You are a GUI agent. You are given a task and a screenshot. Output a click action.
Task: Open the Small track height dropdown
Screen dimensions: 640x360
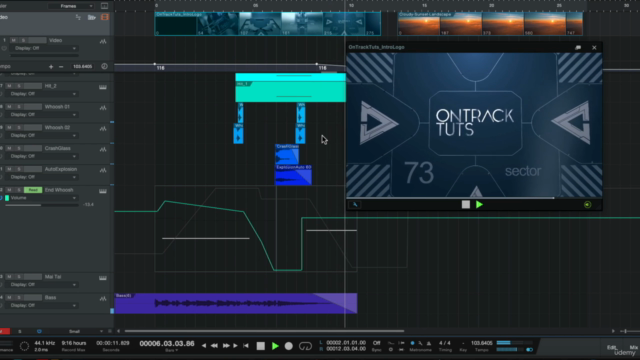coord(85,331)
